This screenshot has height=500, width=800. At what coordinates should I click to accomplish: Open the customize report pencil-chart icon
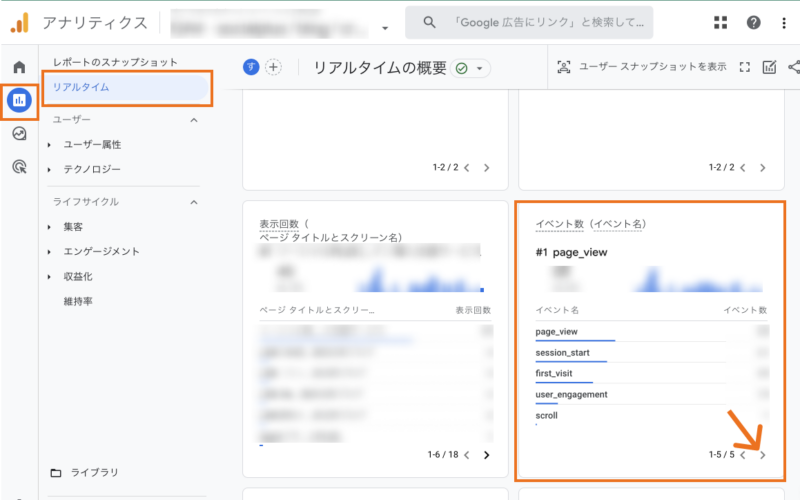click(x=769, y=67)
